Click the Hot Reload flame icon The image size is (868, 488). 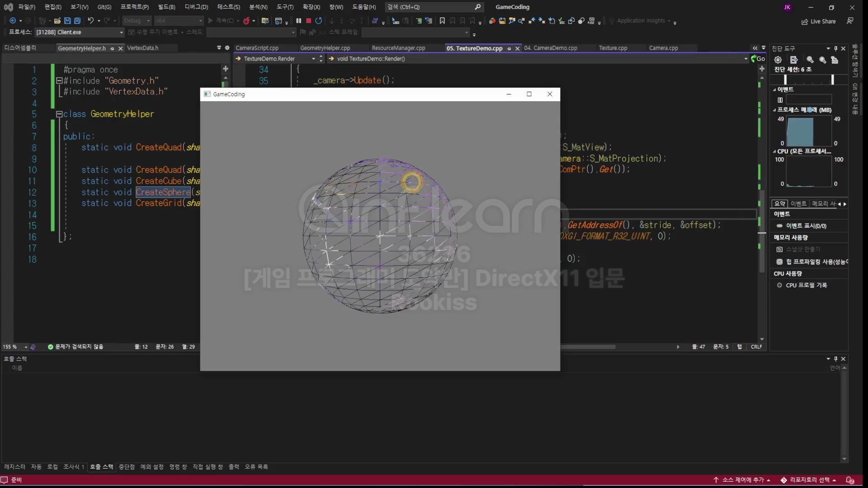click(246, 21)
